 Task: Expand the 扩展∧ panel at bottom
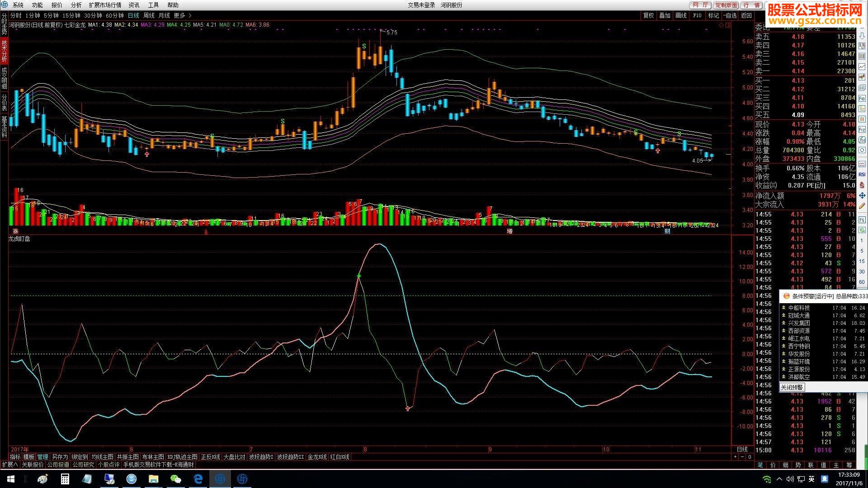pos(9,465)
